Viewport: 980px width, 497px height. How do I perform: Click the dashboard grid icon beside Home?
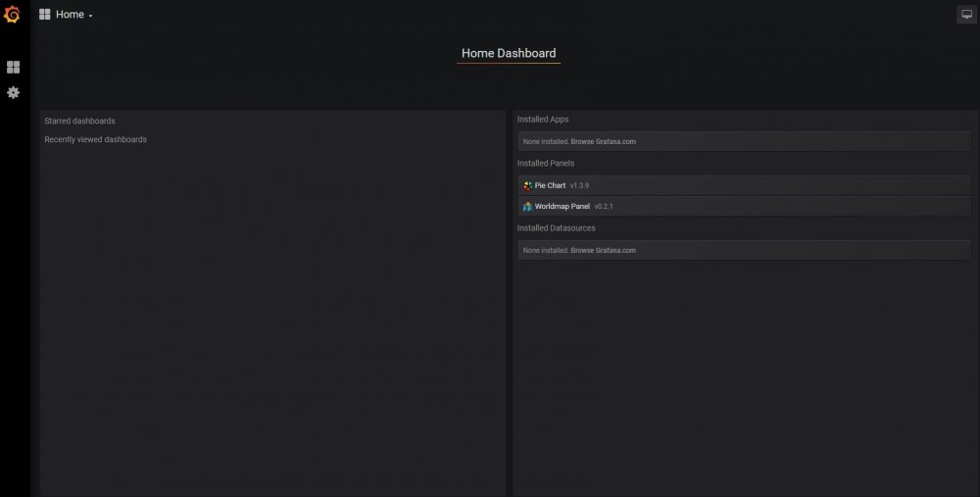click(44, 15)
